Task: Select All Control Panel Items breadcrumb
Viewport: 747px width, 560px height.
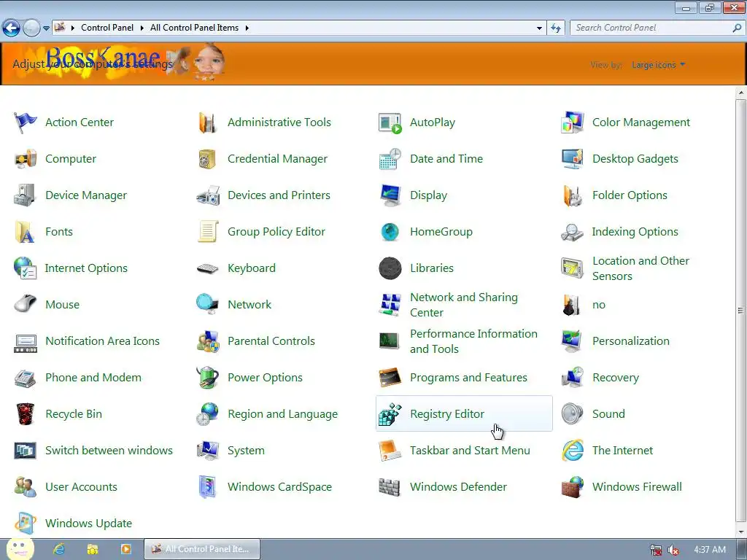Action: [194, 28]
